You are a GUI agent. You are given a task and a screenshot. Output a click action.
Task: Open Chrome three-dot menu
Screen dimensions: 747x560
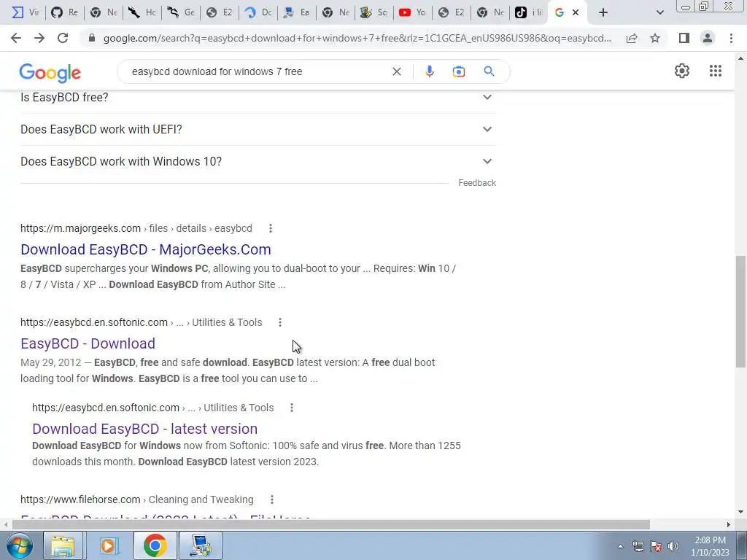click(731, 38)
